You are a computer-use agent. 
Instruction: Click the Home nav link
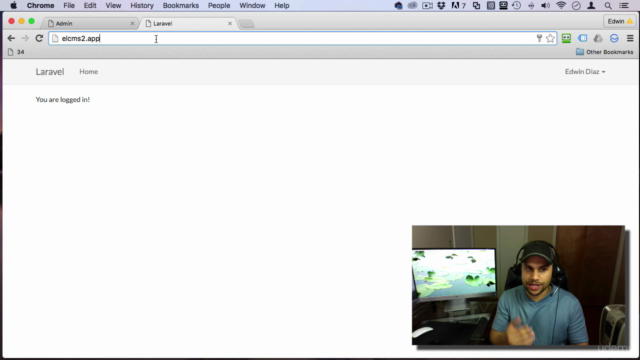coord(89,72)
